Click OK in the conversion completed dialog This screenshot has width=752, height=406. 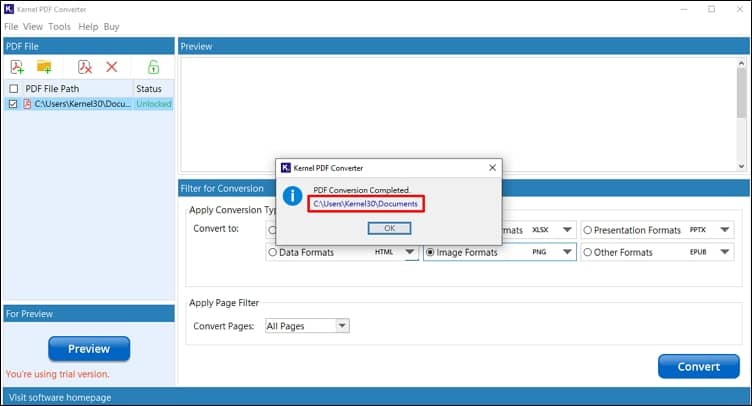(x=389, y=228)
